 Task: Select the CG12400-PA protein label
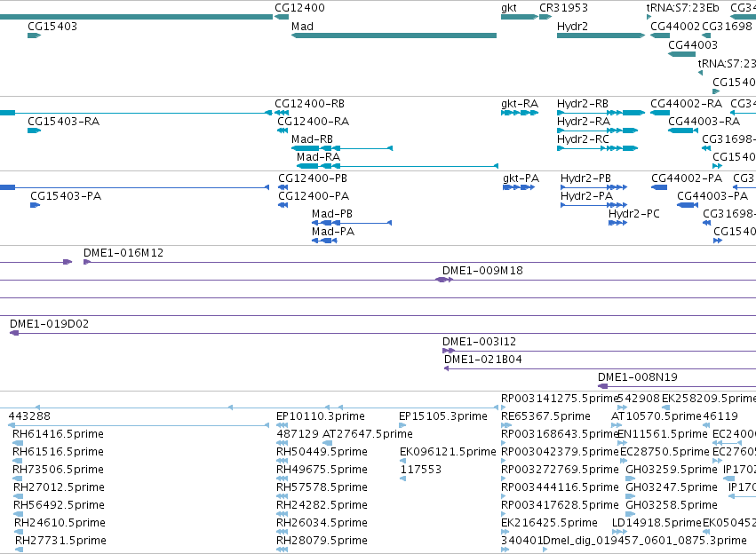click(x=314, y=196)
